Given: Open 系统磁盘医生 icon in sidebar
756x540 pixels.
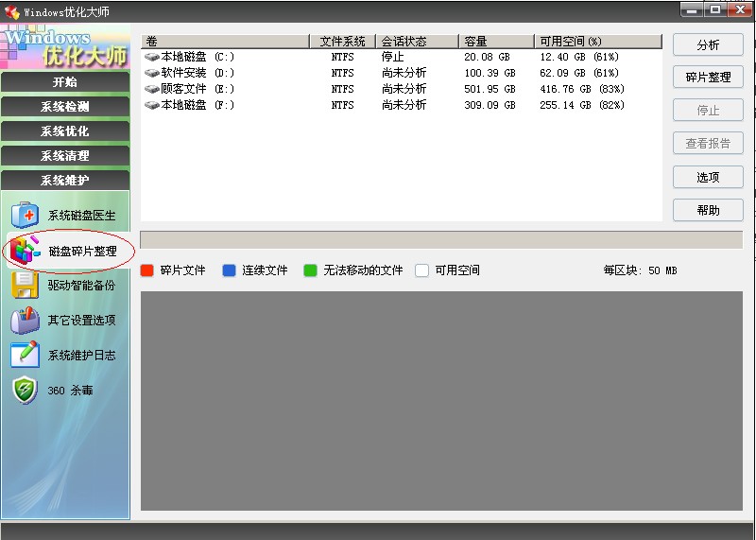Looking at the screenshot, I should coord(26,215).
